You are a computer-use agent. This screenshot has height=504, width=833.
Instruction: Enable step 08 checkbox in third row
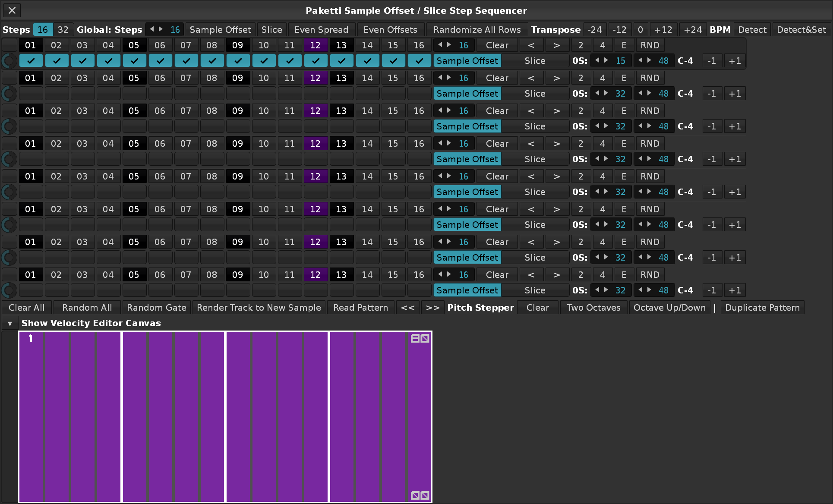pyautogui.click(x=212, y=126)
